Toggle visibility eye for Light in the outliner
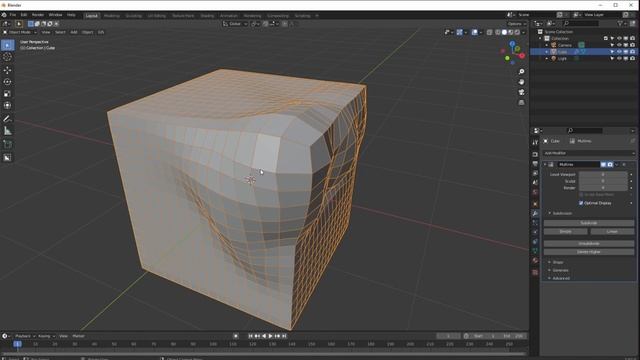 tap(619, 58)
